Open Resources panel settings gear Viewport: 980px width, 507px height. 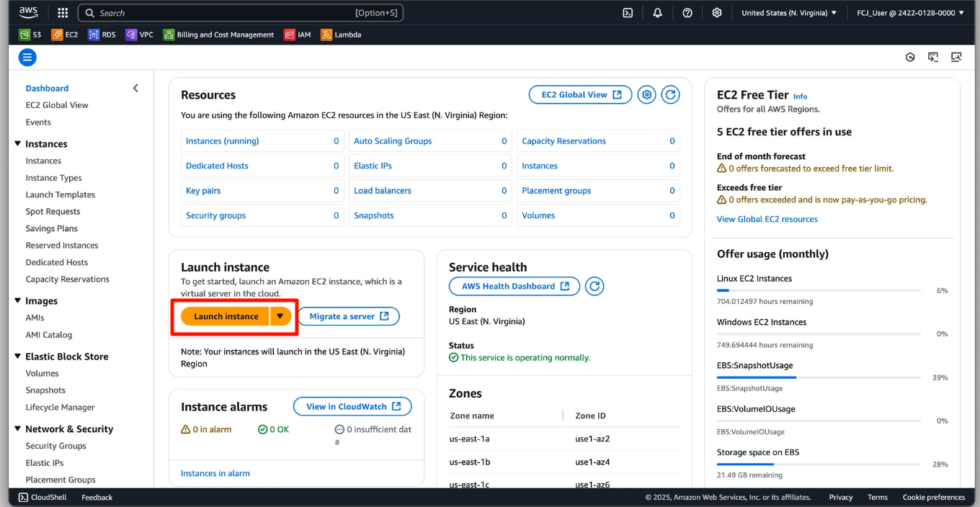[646, 95]
